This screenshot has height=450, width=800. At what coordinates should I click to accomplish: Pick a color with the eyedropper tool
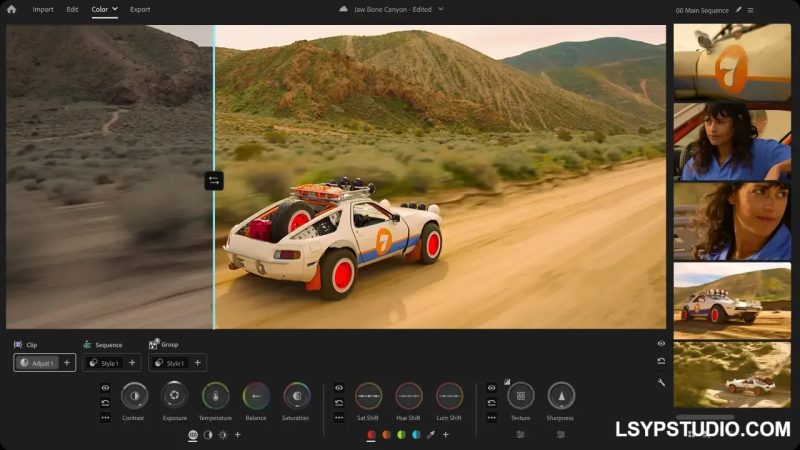click(431, 435)
